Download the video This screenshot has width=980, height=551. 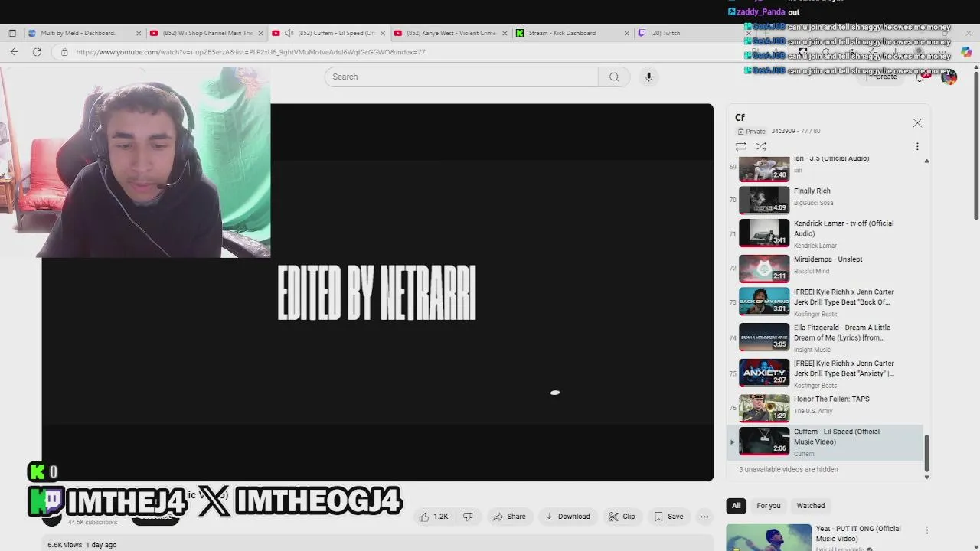567,517
